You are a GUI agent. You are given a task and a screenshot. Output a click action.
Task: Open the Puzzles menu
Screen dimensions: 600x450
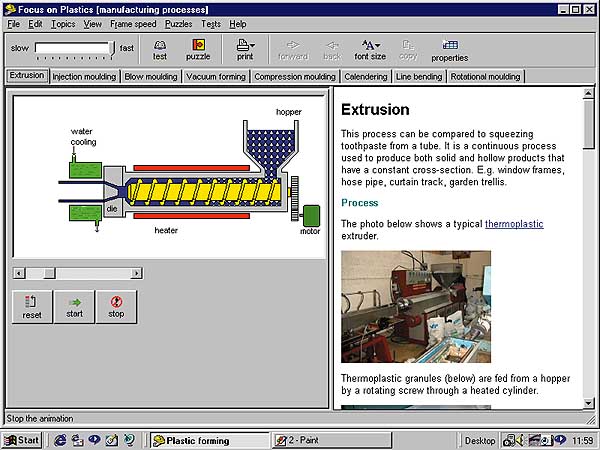tap(178, 24)
